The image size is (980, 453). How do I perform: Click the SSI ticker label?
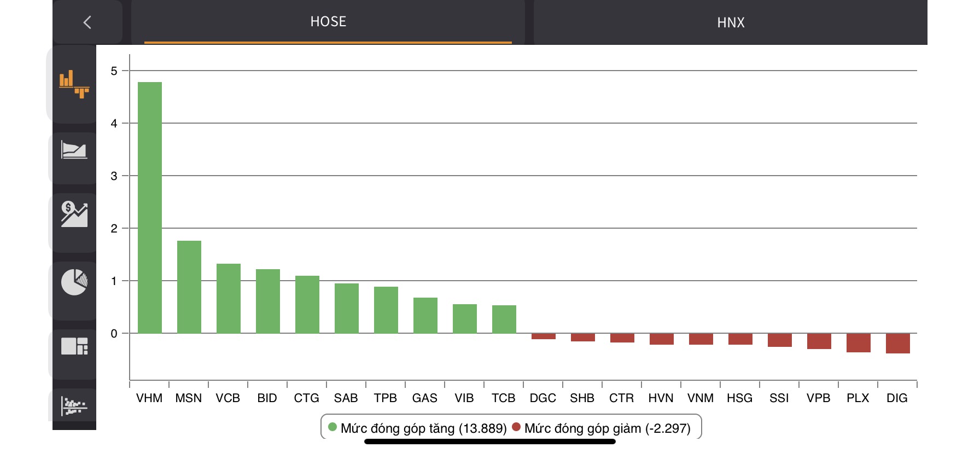(x=779, y=398)
